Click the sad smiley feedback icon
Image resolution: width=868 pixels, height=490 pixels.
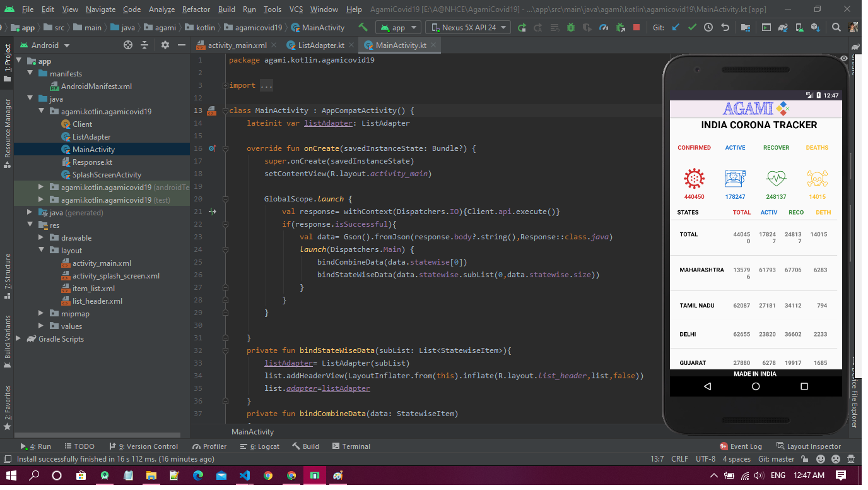click(835, 459)
